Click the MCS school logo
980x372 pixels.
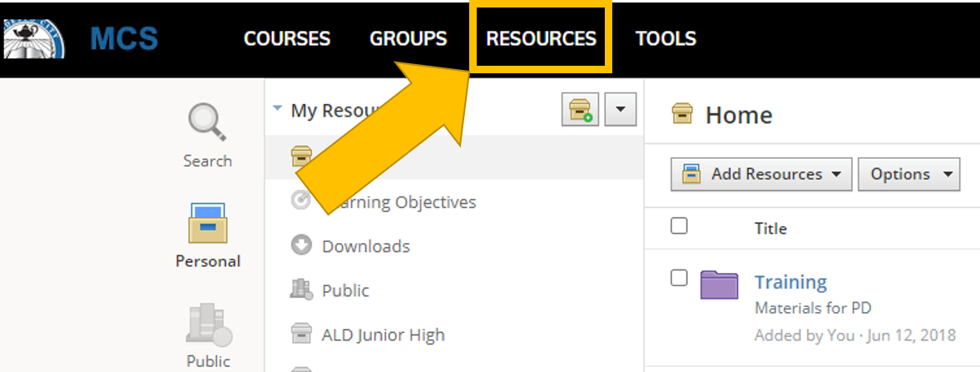click(x=32, y=39)
